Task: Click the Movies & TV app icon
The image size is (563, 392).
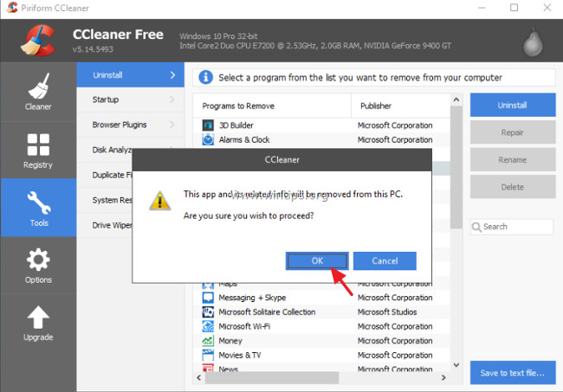Action: click(208, 355)
